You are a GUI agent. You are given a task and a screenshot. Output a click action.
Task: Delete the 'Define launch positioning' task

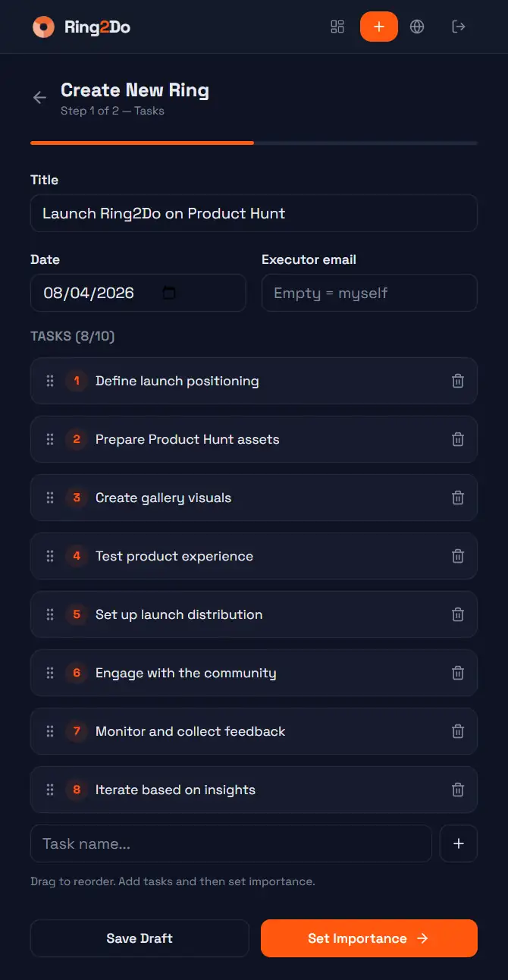[x=458, y=381]
